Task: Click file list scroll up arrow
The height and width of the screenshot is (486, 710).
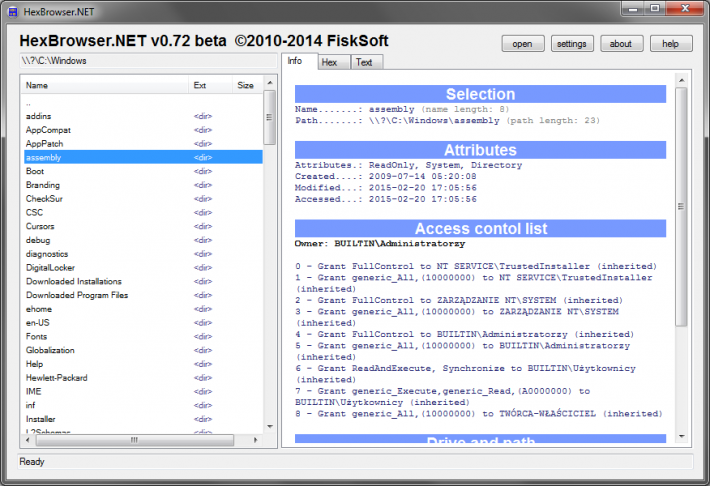Action: 270,82
